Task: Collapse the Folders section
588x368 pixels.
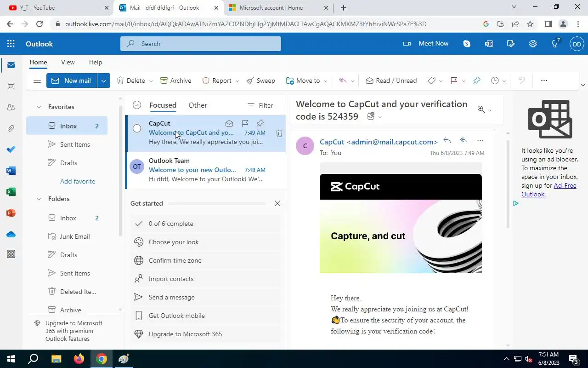Action: (39, 199)
